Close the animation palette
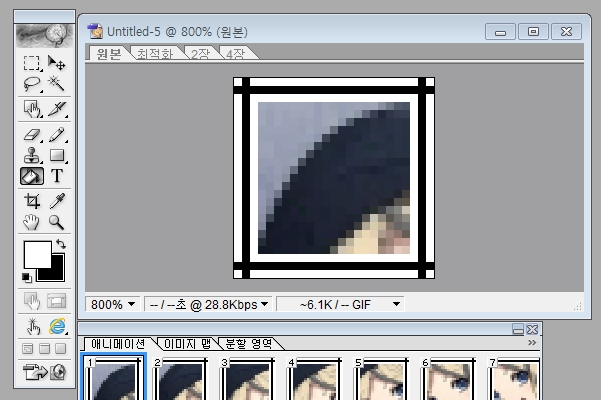 point(532,329)
